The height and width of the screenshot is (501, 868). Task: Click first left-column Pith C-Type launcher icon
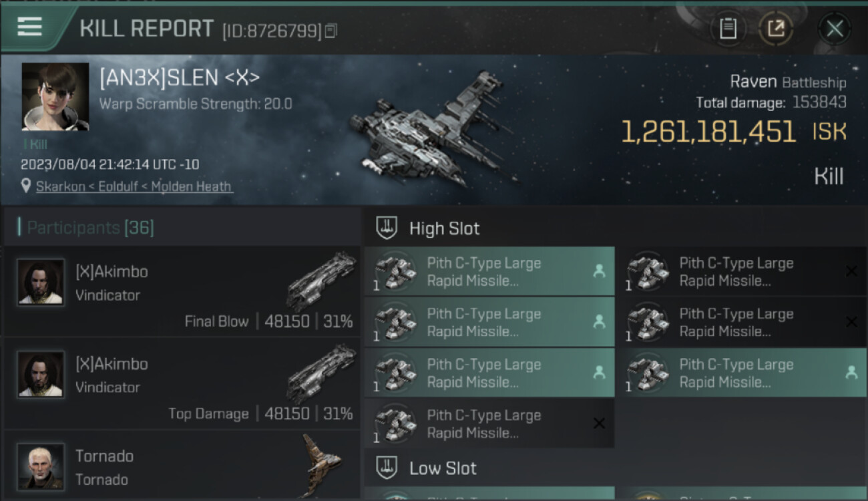(395, 272)
